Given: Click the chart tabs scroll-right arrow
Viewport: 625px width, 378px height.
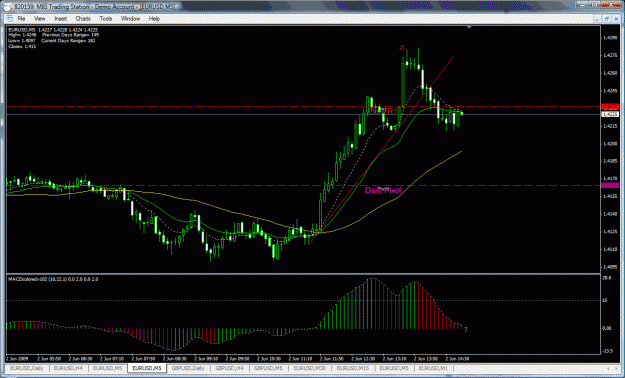Looking at the screenshot, I should [615, 368].
